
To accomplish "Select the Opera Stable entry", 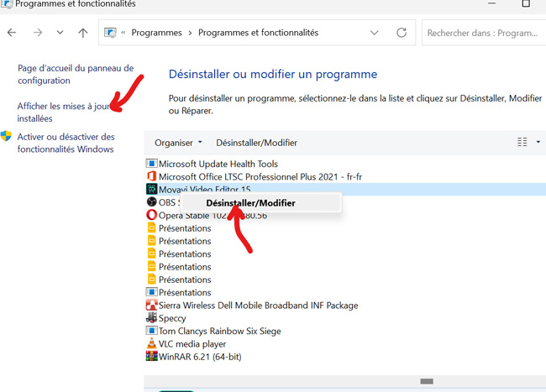I will pyautogui.click(x=213, y=215).
